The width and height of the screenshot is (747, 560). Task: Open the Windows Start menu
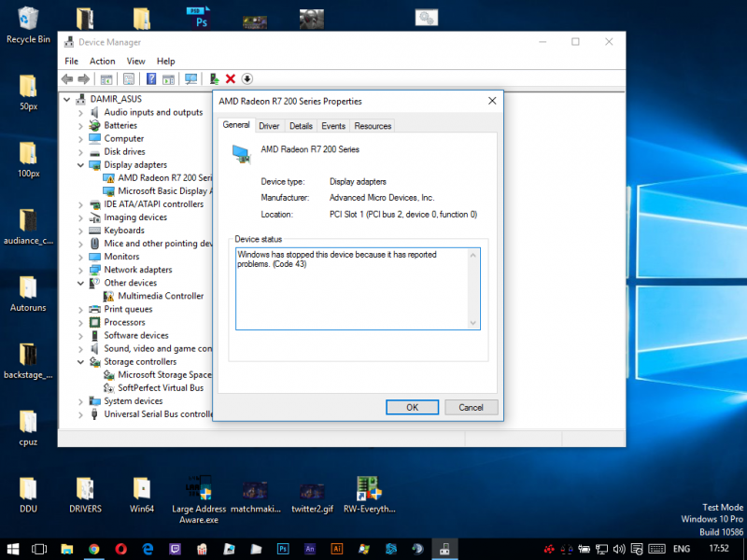point(13,549)
